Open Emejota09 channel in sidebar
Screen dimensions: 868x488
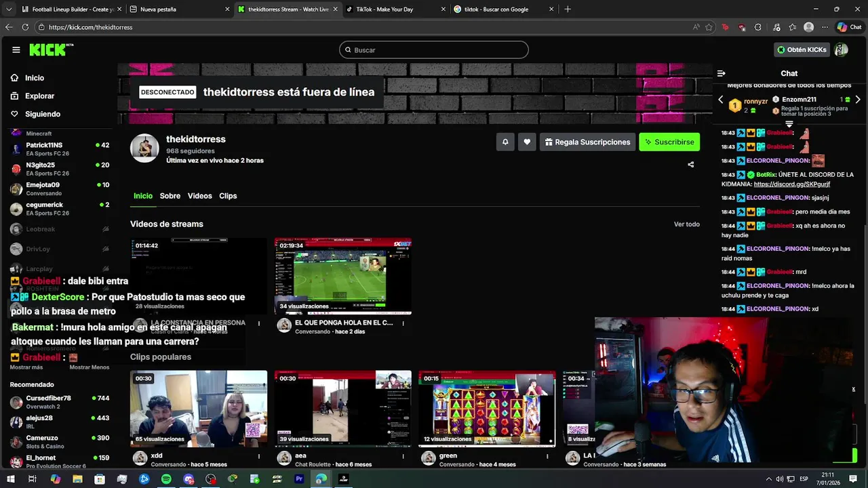click(x=60, y=188)
